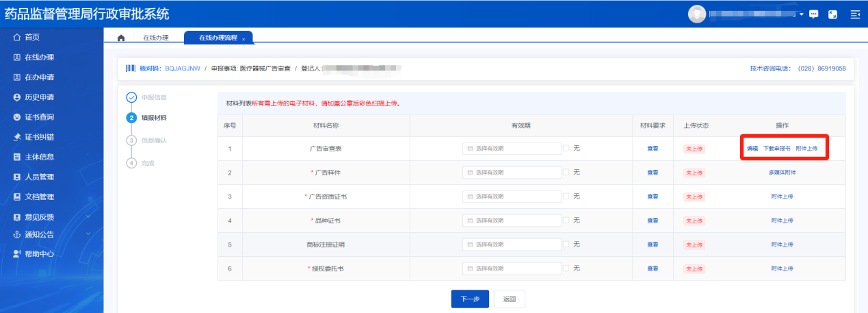Open the message chat icon in header
868x313 pixels.
pos(813,14)
